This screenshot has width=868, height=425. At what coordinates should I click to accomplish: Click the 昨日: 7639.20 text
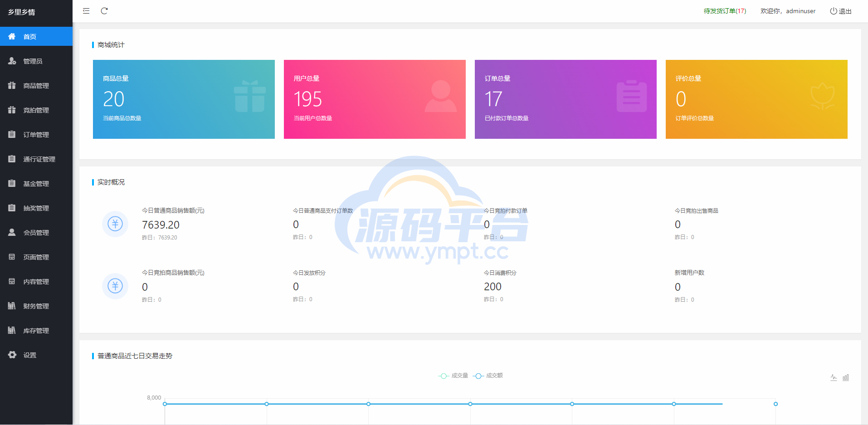160,237
